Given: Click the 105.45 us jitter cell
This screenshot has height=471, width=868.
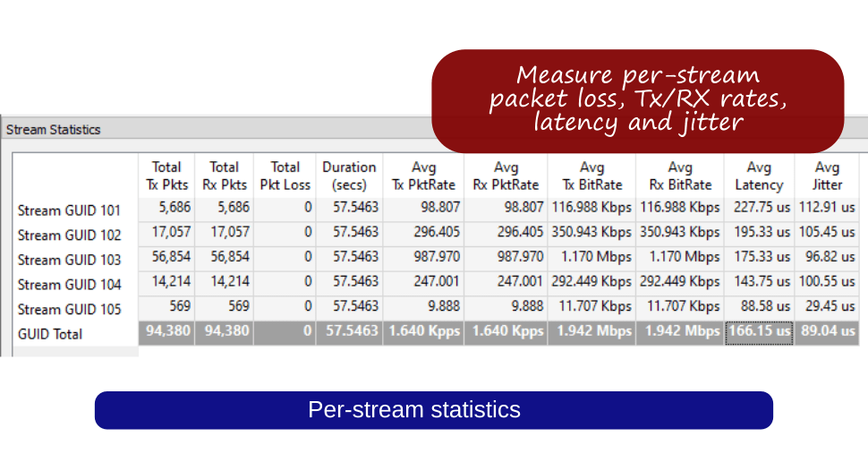Looking at the screenshot, I should click(x=827, y=234).
